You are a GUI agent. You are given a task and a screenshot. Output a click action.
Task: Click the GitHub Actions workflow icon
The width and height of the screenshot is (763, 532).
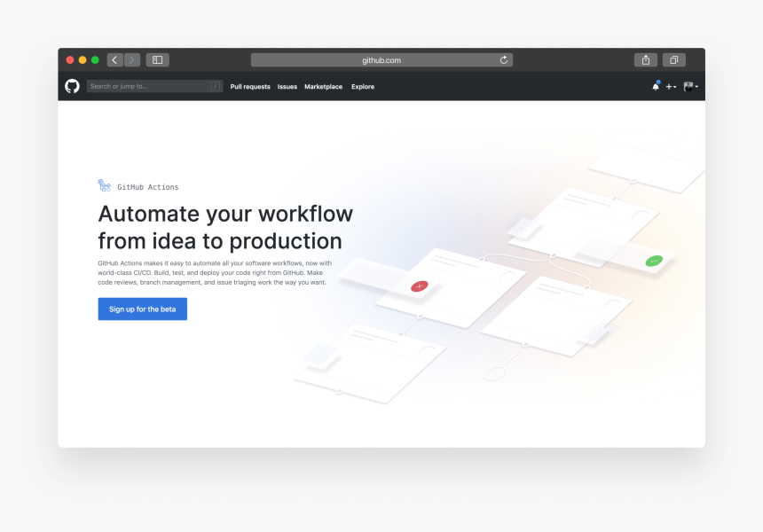pyautogui.click(x=104, y=185)
